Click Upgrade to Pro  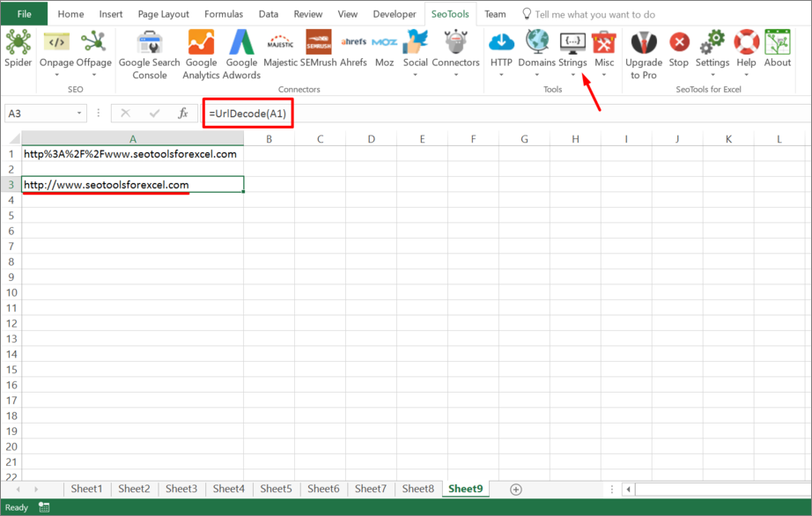(x=644, y=53)
